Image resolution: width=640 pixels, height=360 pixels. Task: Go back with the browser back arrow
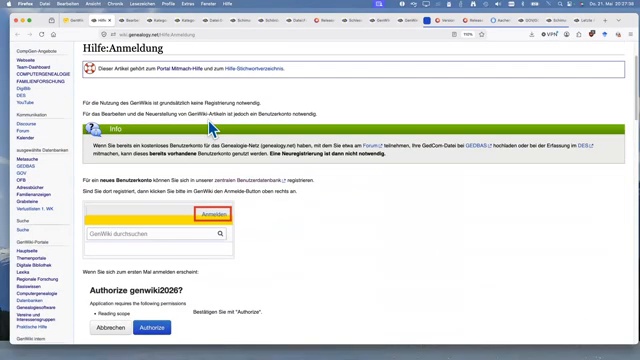point(18,35)
